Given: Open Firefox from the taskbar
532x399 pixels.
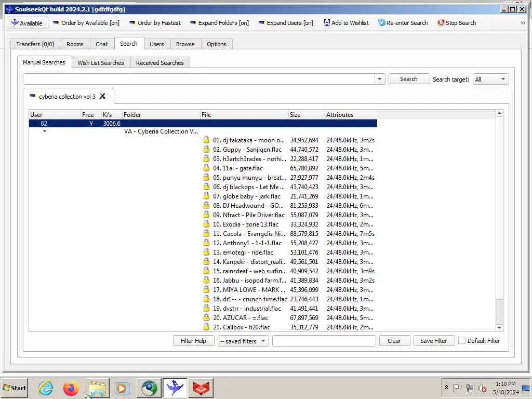Looking at the screenshot, I should tap(71, 388).
